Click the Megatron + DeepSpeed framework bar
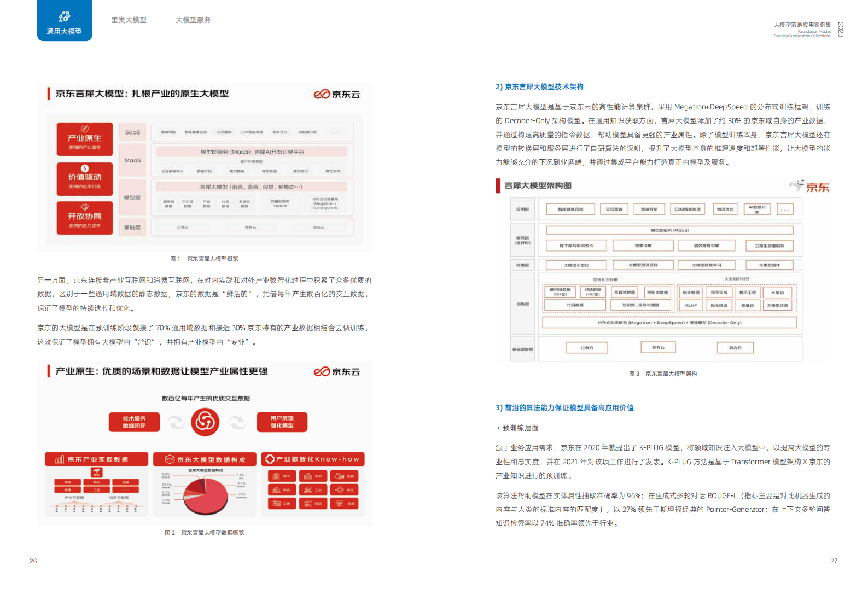 [x=669, y=322]
